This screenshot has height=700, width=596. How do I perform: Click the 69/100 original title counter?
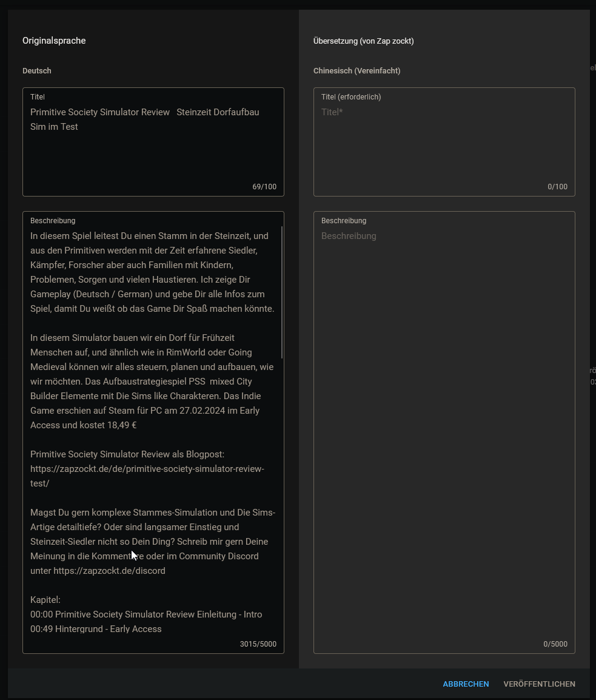click(x=264, y=187)
